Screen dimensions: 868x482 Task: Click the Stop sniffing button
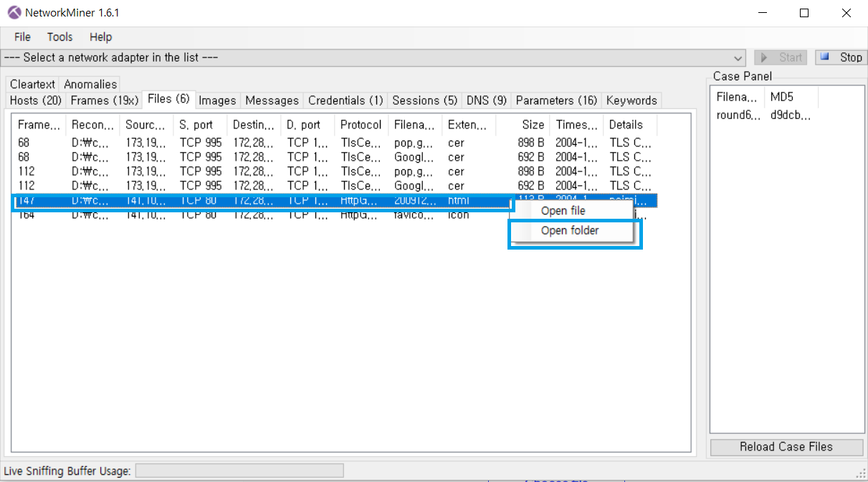841,57
